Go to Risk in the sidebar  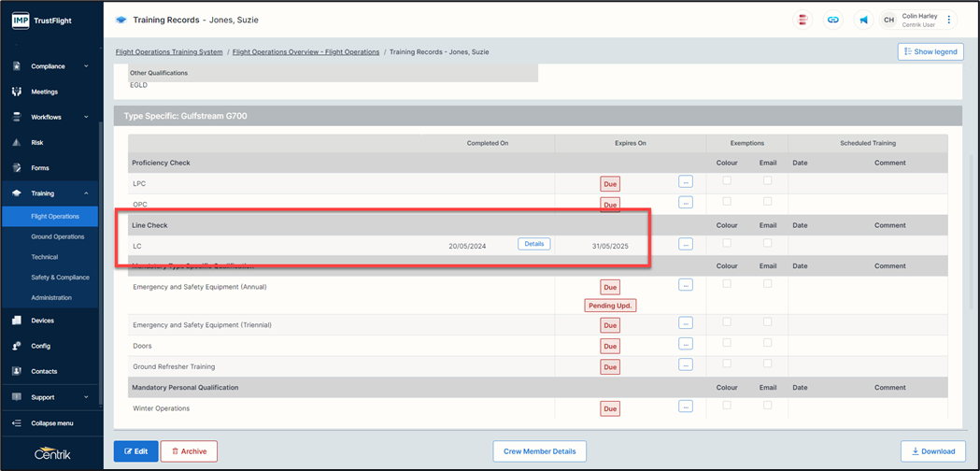(37, 143)
